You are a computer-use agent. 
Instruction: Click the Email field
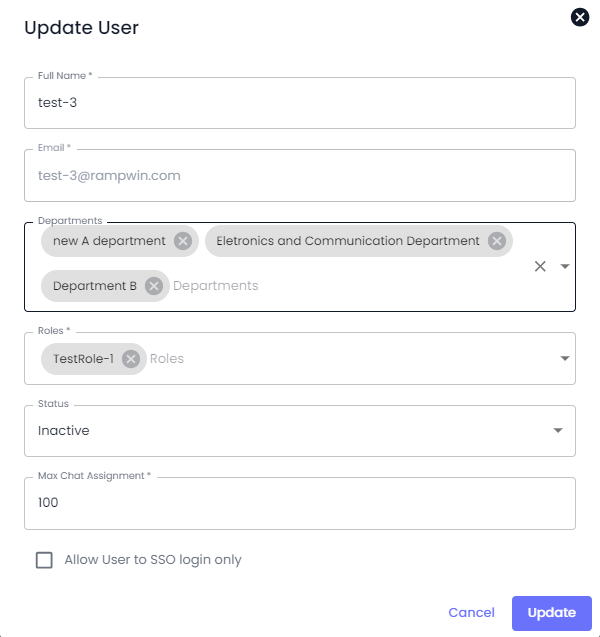(300, 175)
